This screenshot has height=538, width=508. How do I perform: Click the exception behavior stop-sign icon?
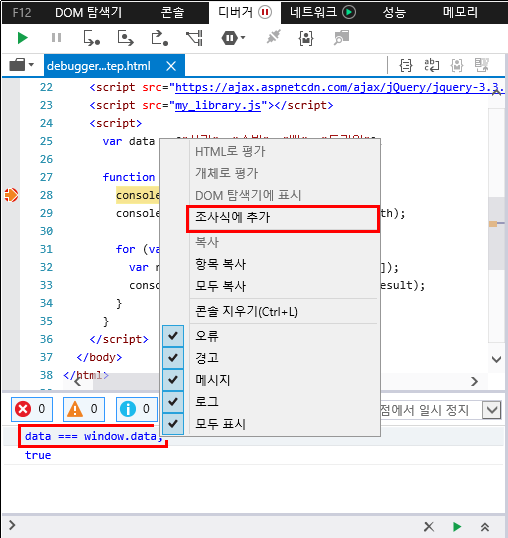tap(229, 38)
